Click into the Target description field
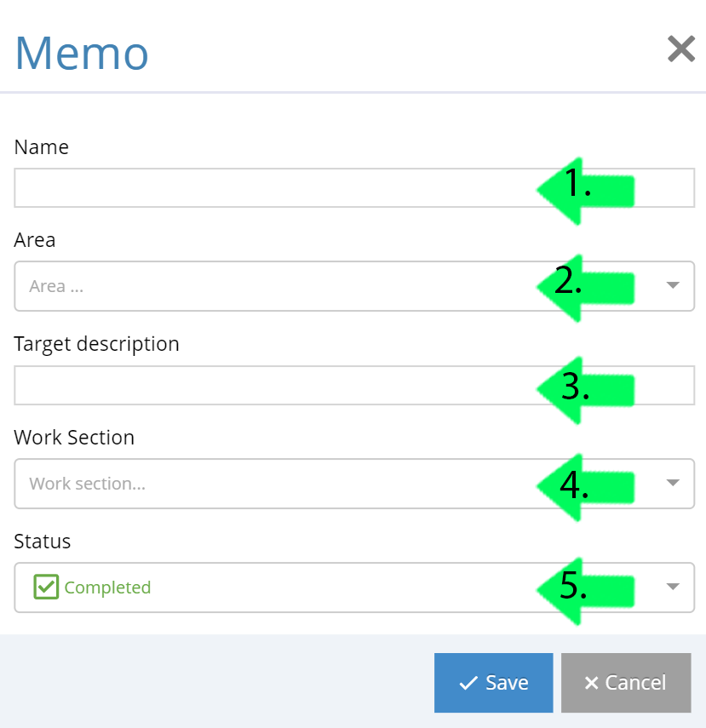This screenshot has height=728, width=706. [354, 386]
